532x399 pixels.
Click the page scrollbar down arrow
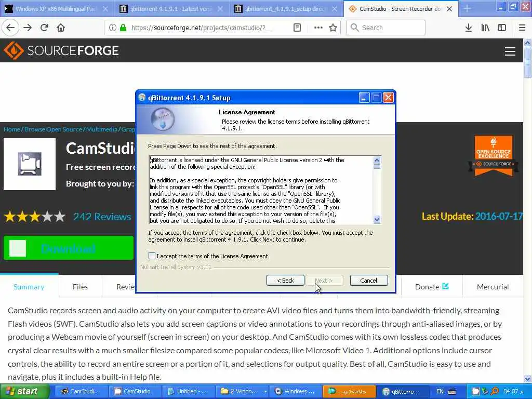coord(527,379)
